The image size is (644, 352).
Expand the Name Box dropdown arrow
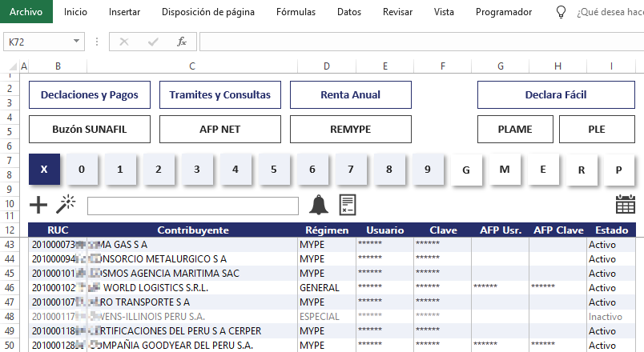coord(76,41)
